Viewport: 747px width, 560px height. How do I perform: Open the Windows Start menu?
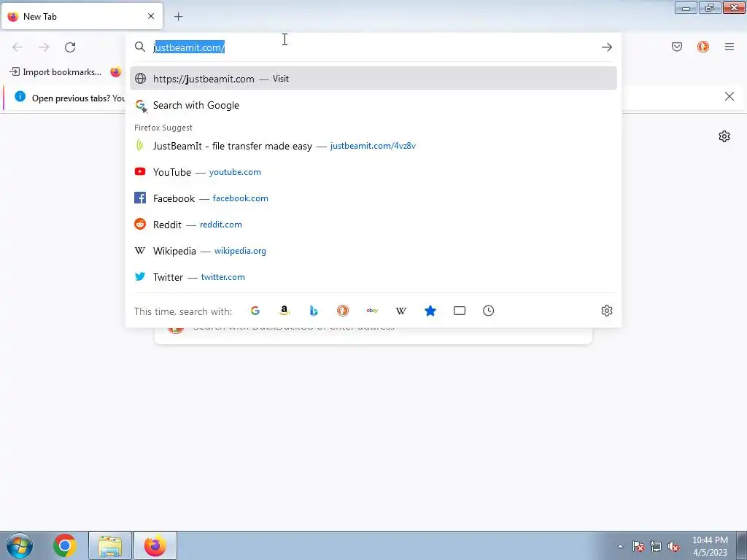(19, 545)
